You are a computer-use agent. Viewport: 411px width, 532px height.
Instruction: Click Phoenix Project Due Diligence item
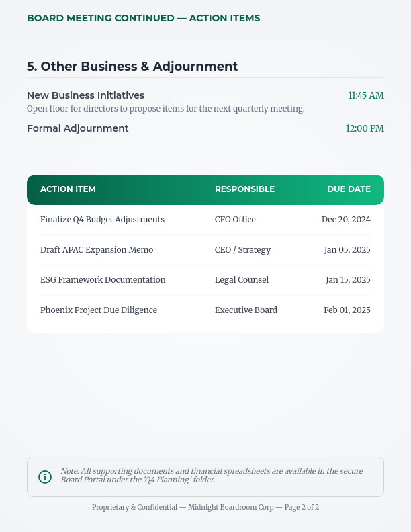click(x=99, y=310)
